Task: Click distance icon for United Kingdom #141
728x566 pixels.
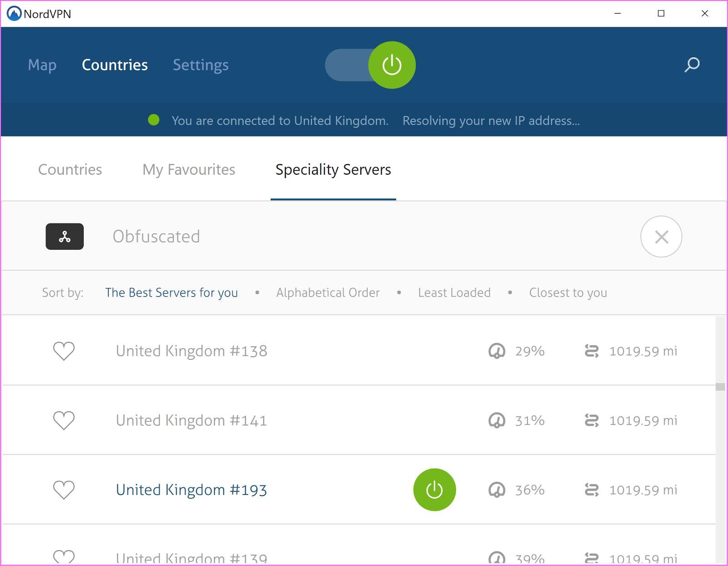Action: (x=591, y=420)
